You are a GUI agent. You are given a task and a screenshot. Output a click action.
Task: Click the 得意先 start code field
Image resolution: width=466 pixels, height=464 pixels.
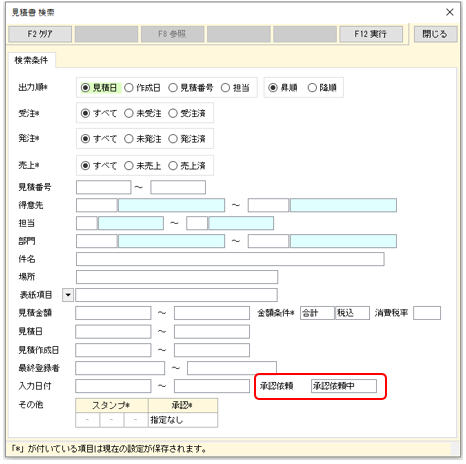tap(97, 205)
